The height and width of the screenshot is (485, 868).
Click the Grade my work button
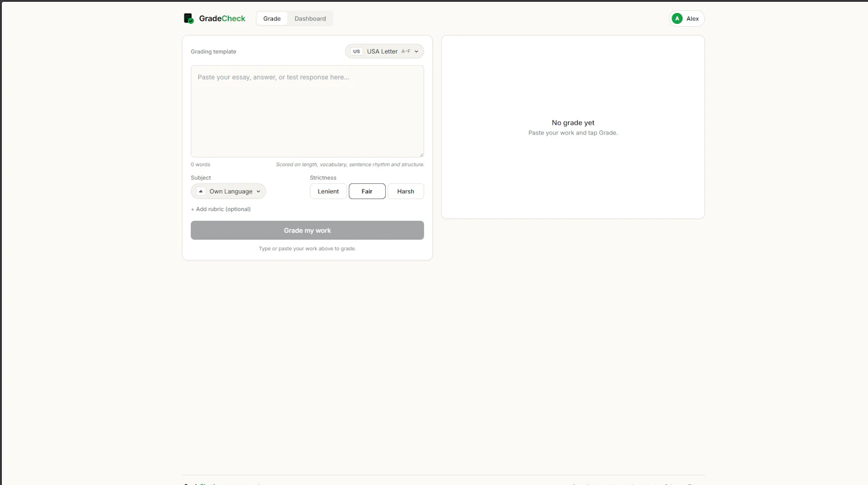307,231
